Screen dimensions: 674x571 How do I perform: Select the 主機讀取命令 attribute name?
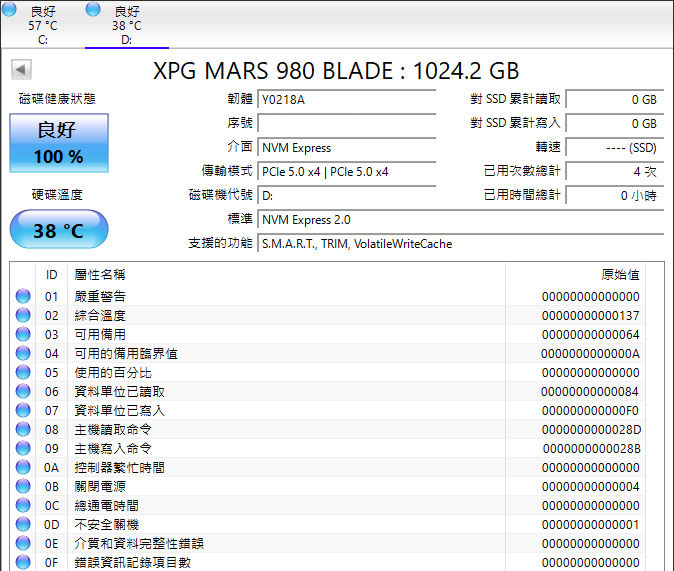[113, 429]
